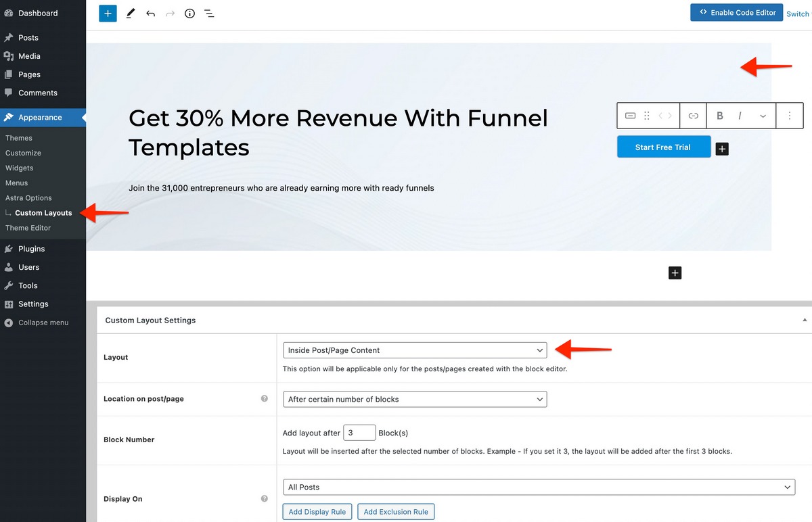Click the Add Display Rule button
Image resolution: width=812 pixels, height=522 pixels.
click(317, 512)
